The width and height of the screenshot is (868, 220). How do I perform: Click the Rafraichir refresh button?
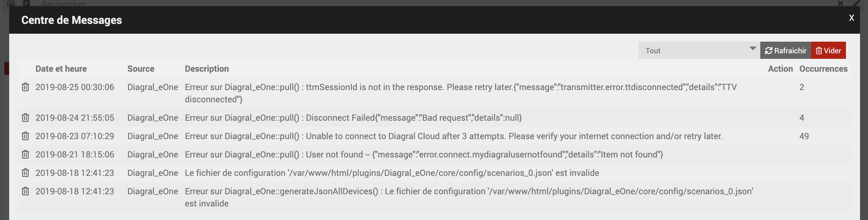pyautogui.click(x=785, y=51)
